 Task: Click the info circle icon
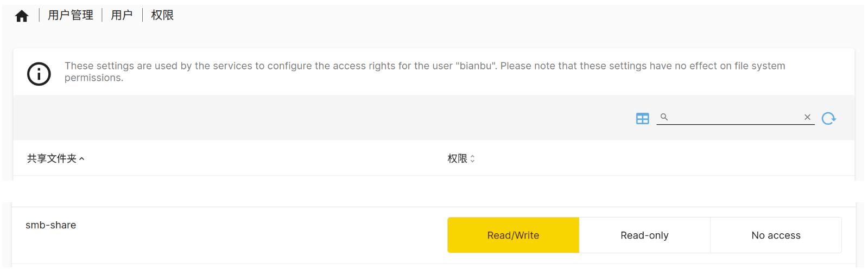pyautogui.click(x=39, y=74)
